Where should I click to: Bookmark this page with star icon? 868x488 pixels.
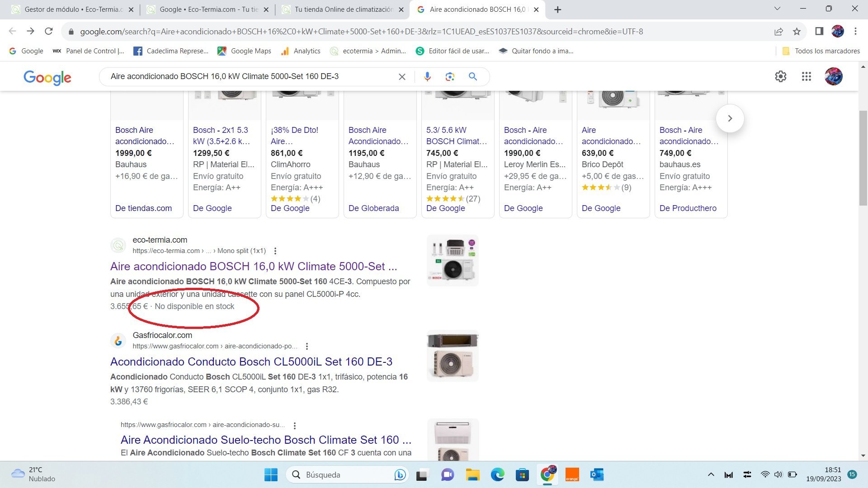point(797,32)
